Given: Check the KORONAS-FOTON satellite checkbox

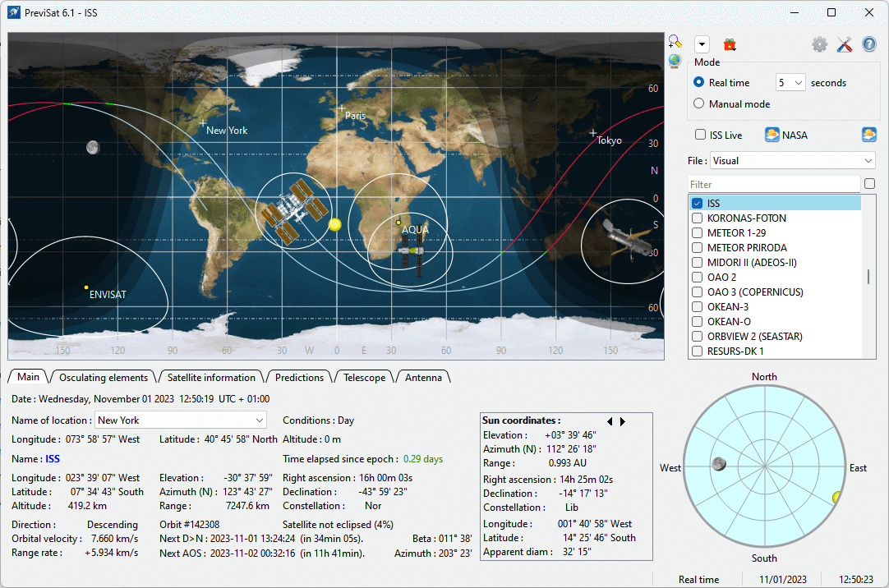Looking at the screenshot, I should (x=698, y=218).
